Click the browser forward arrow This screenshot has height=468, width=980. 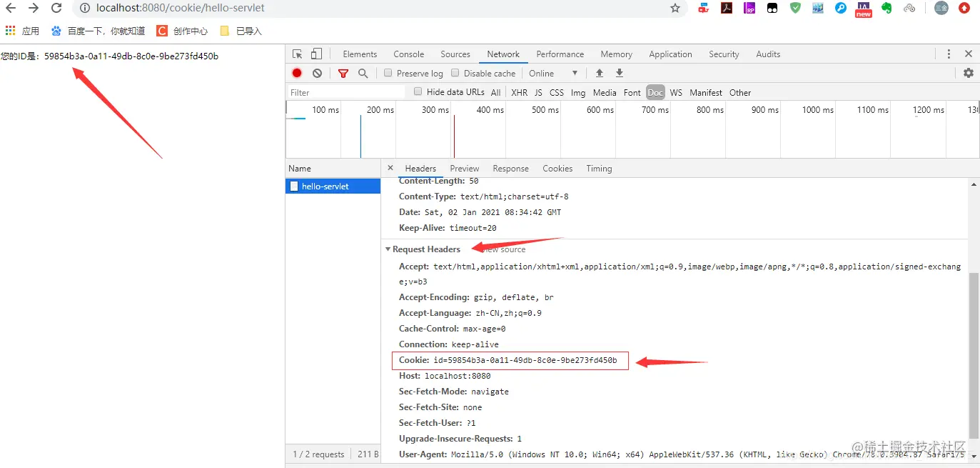[x=34, y=8]
